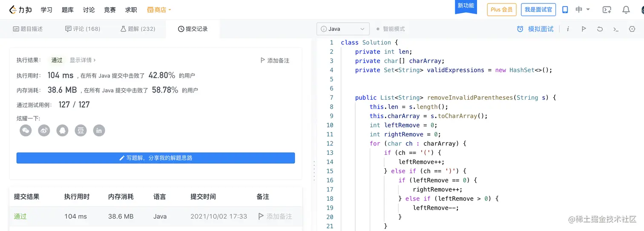The height and width of the screenshot is (231, 644).
Task: Open the 竞赛 menu item
Action: pos(110,9)
